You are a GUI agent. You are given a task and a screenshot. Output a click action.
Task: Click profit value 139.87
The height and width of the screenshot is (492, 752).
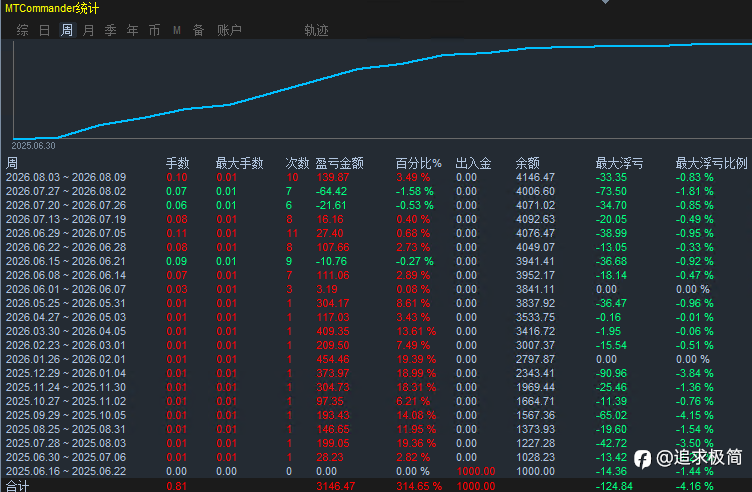click(x=333, y=177)
